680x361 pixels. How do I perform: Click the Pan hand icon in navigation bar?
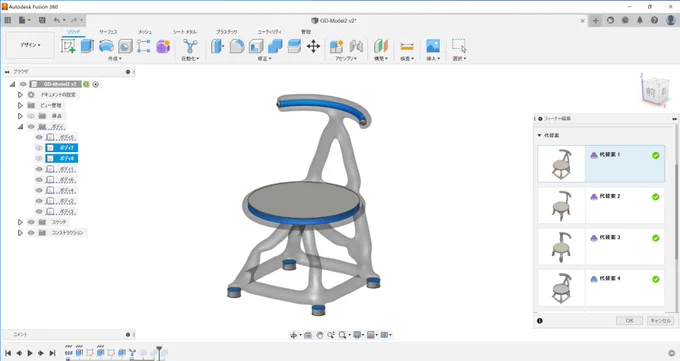pyautogui.click(x=320, y=335)
